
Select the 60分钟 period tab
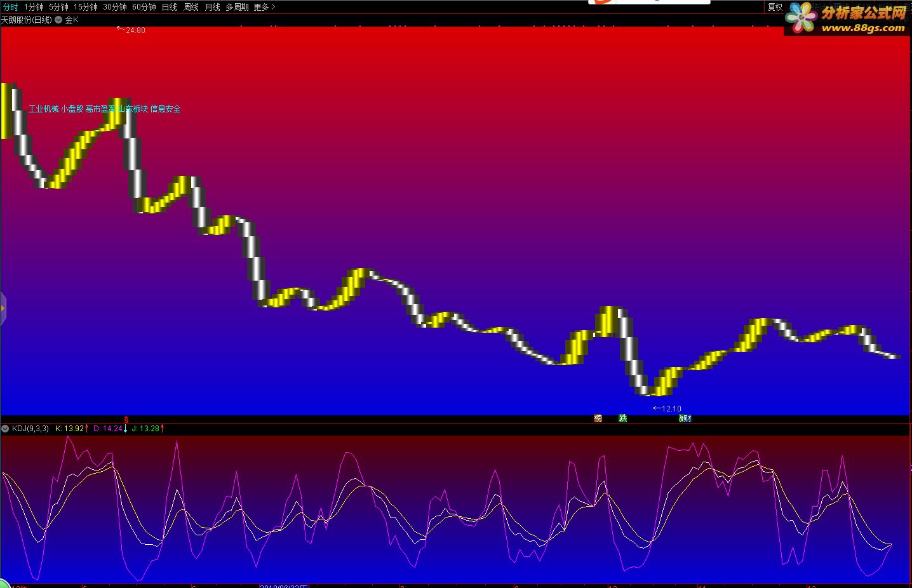point(144,7)
